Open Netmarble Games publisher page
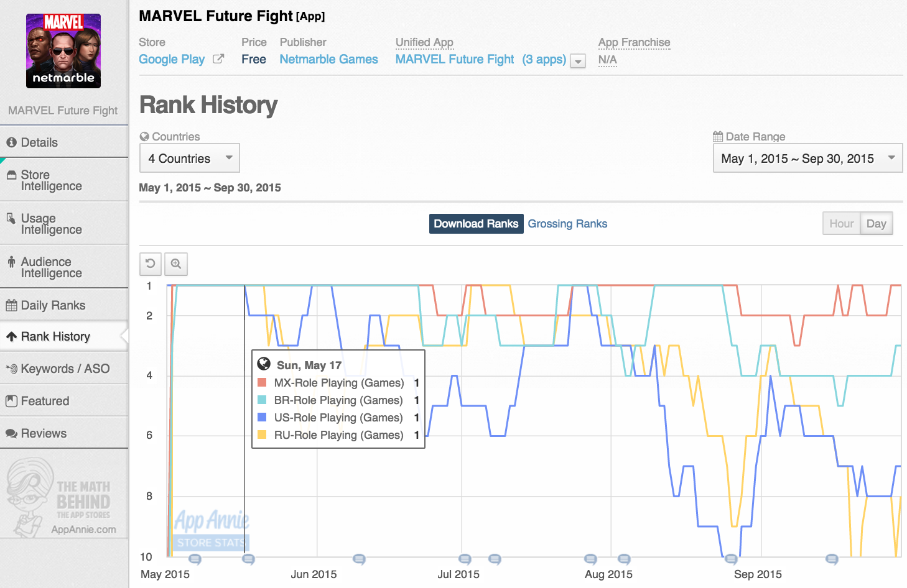 tap(328, 59)
